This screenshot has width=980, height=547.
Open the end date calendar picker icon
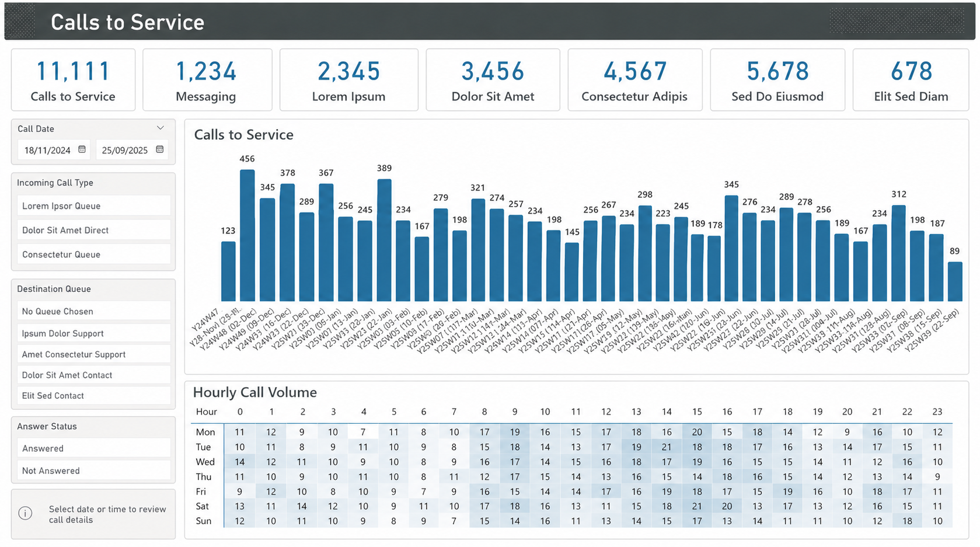coord(160,149)
